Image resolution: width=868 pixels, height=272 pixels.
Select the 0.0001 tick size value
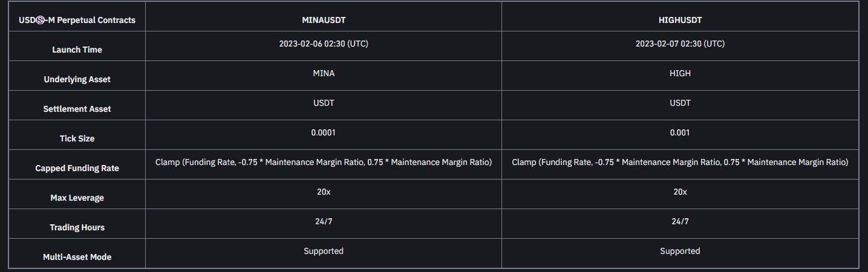pos(324,132)
